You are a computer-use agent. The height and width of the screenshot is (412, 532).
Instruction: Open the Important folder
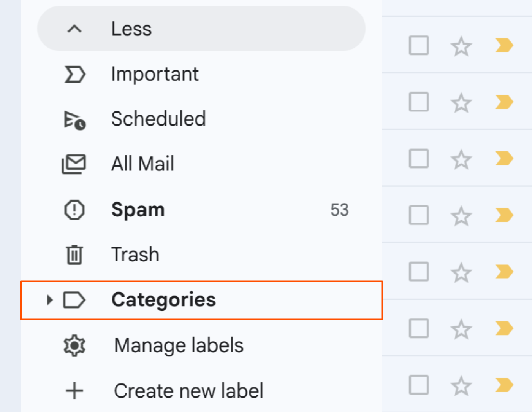pyautogui.click(x=155, y=74)
